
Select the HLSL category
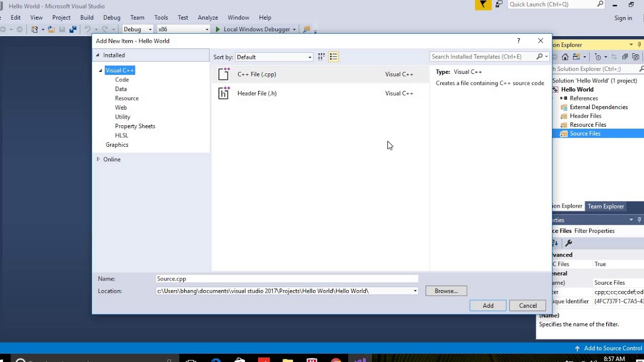[x=121, y=135]
